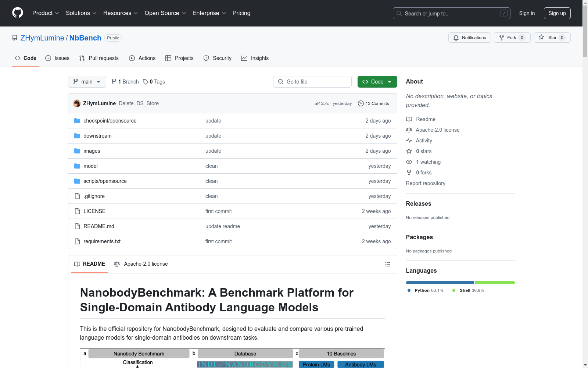Open the README outline list icon
Image resolution: width=588 pixels, height=368 pixels.
(x=388, y=264)
